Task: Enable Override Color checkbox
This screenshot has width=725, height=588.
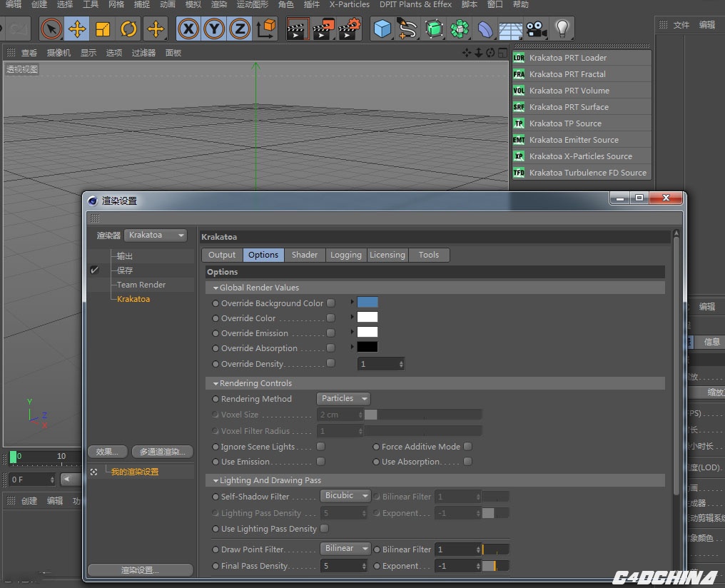Action: (330, 318)
